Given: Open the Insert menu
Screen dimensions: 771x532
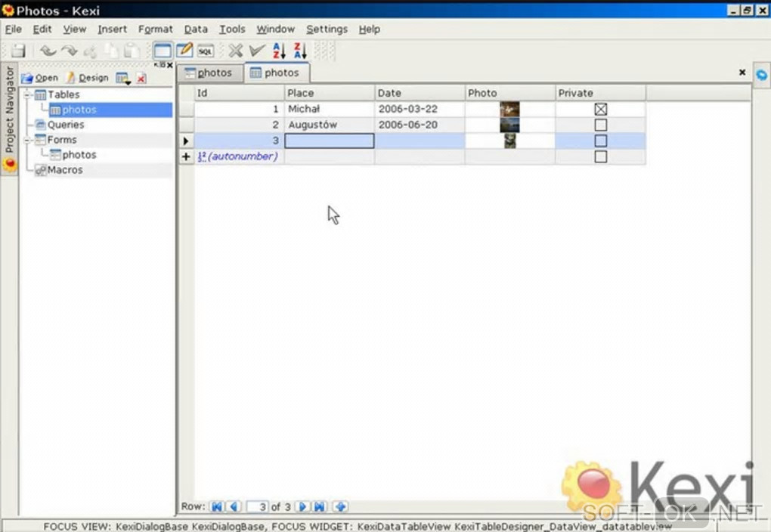Looking at the screenshot, I should click(112, 29).
